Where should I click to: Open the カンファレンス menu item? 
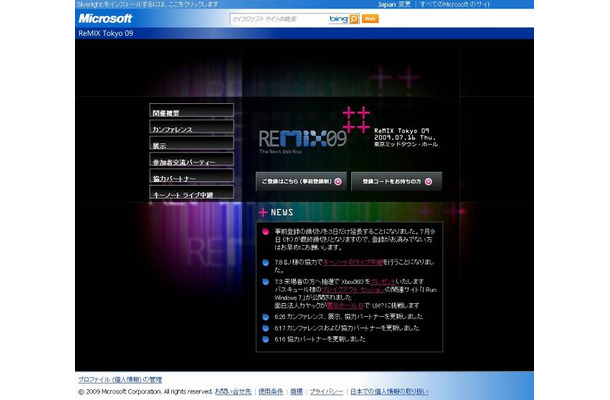[x=191, y=126]
